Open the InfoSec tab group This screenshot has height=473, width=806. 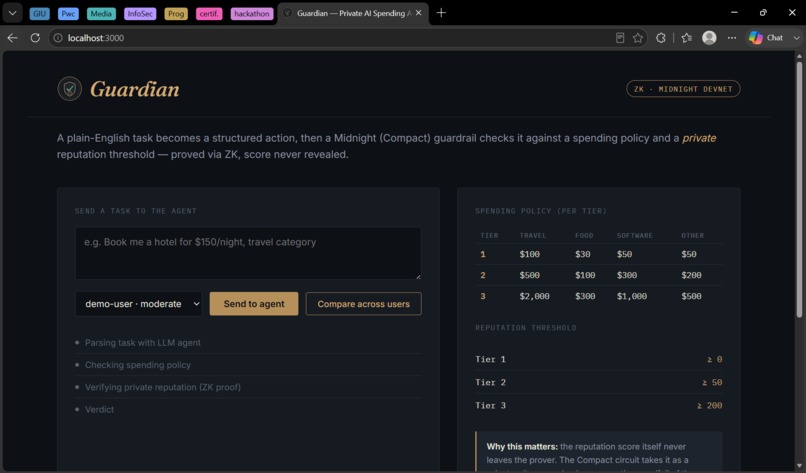click(x=140, y=13)
